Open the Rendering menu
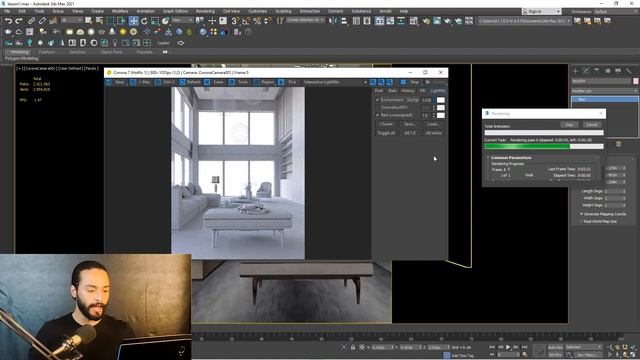The height and width of the screenshot is (360, 640). pyautogui.click(x=205, y=11)
